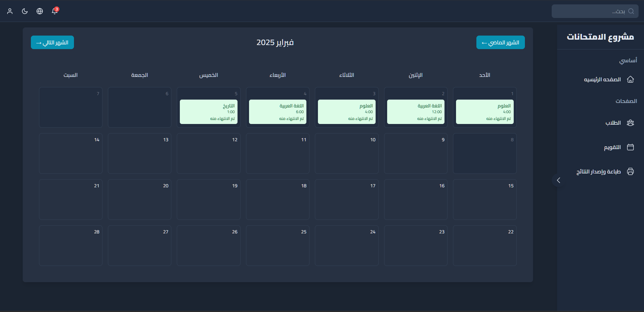
Task: Open notifications via the bell icon
Action: (x=54, y=11)
